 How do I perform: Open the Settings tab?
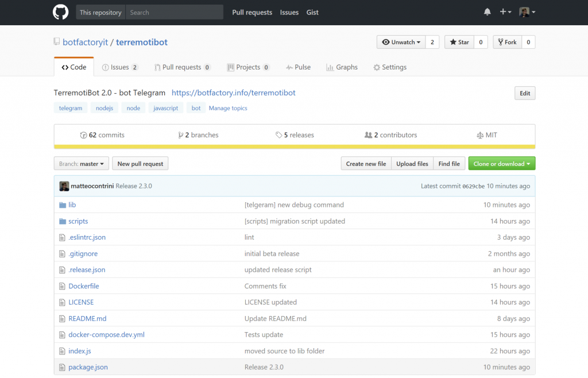coord(390,67)
